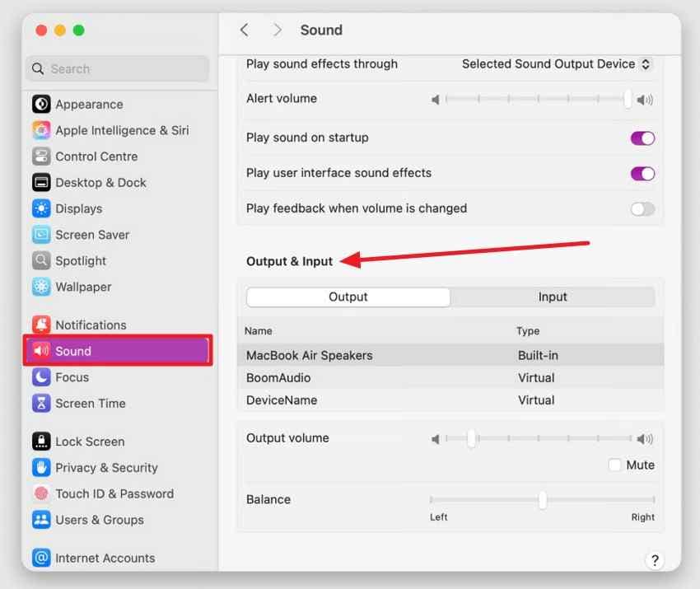Click the Balance slider

point(543,500)
